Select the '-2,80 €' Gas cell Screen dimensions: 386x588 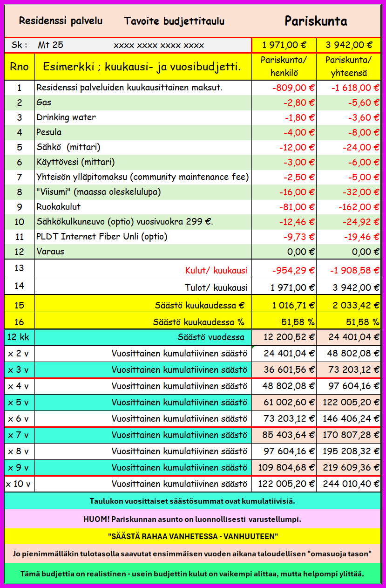(x=284, y=103)
